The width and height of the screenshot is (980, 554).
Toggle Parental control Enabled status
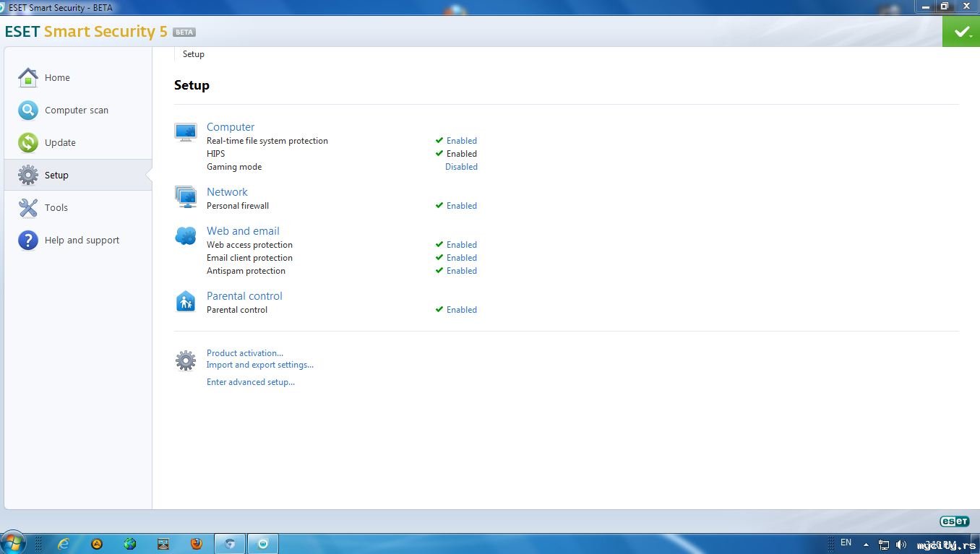click(462, 310)
